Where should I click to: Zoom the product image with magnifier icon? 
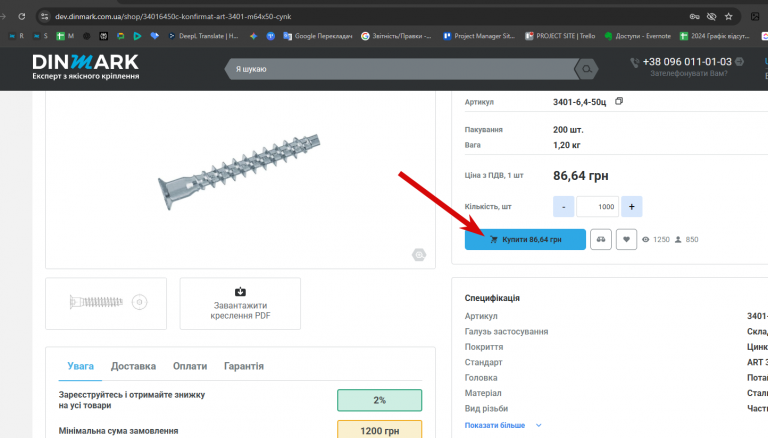419,255
